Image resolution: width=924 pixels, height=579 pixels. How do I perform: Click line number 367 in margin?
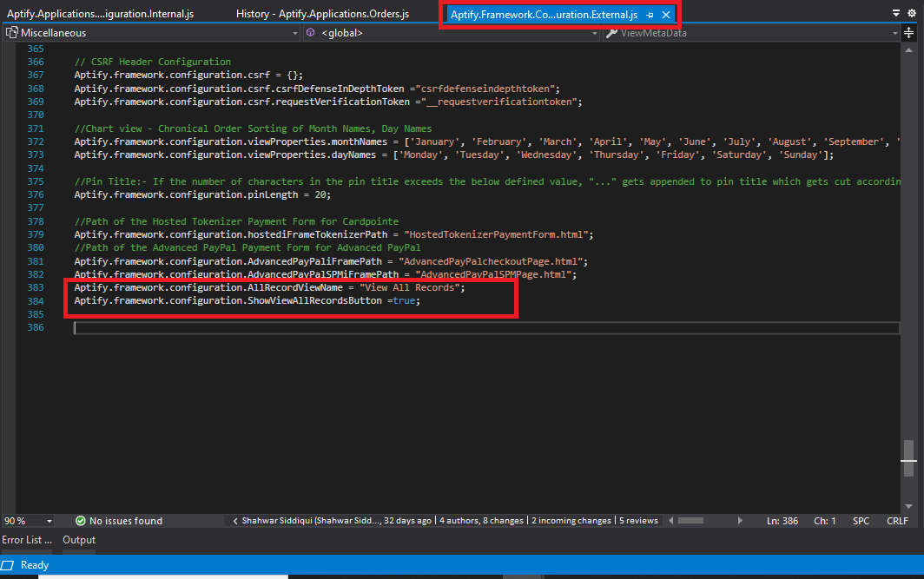coord(36,75)
